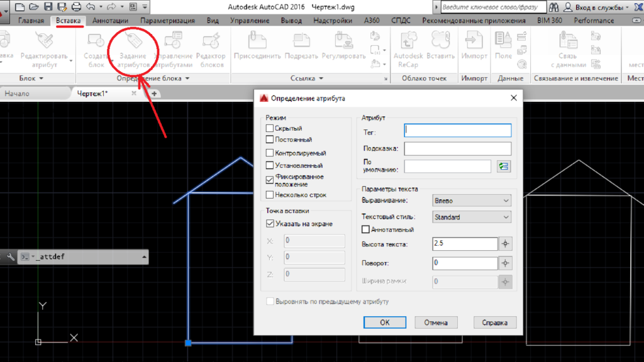
Task: Toggle the Указать на экране checkbox
Action: [270, 223]
